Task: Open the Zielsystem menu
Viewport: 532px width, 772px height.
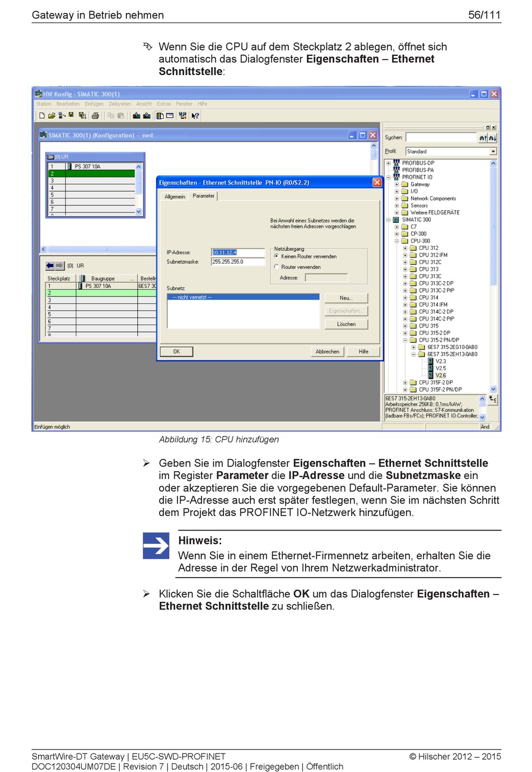Action: click(120, 104)
